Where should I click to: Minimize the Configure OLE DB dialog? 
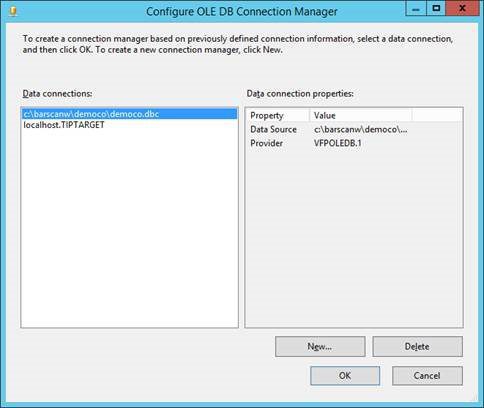point(416,8)
